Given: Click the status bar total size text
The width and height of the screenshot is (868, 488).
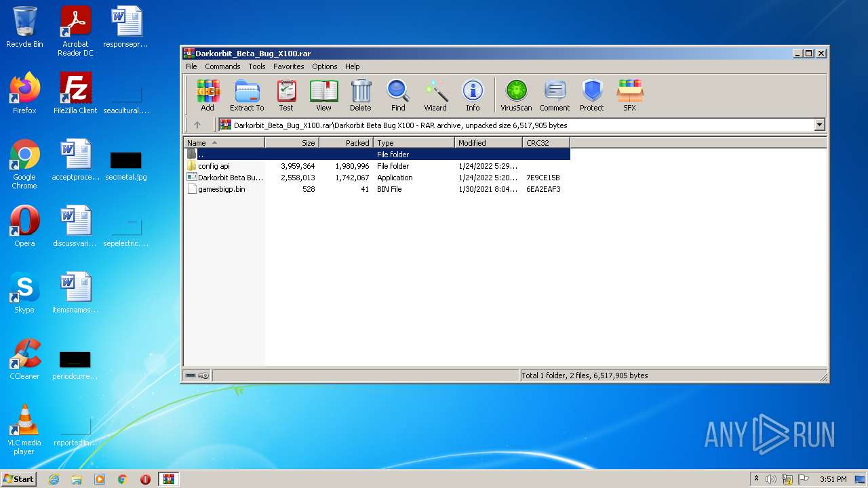Looking at the screenshot, I should point(585,375).
